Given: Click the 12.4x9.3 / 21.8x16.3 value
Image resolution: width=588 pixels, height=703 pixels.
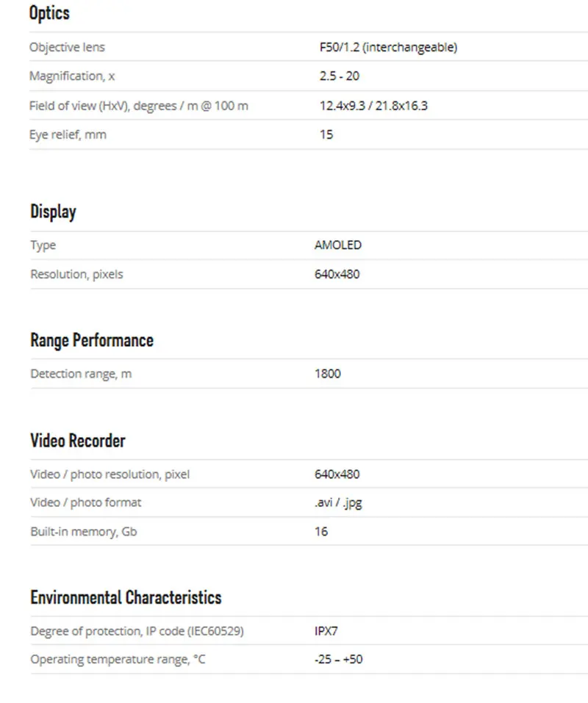Looking at the screenshot, I should click(x=373, y=106).
